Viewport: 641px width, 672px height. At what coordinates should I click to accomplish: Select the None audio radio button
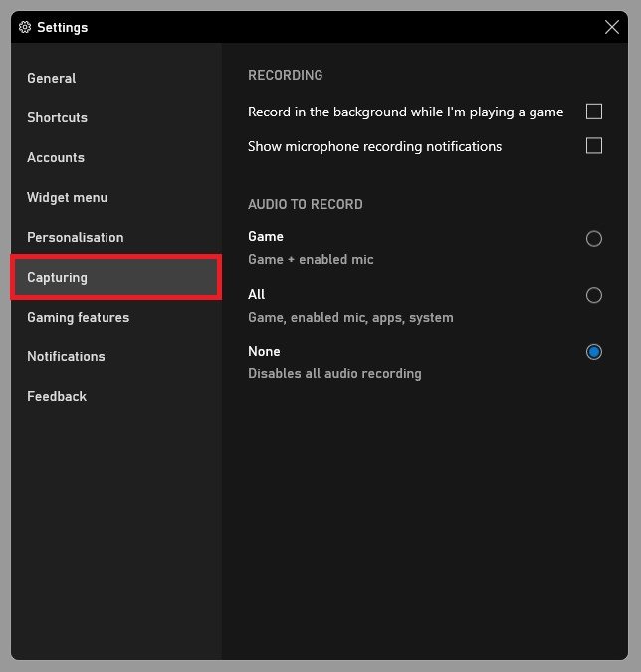click(594, 352)
